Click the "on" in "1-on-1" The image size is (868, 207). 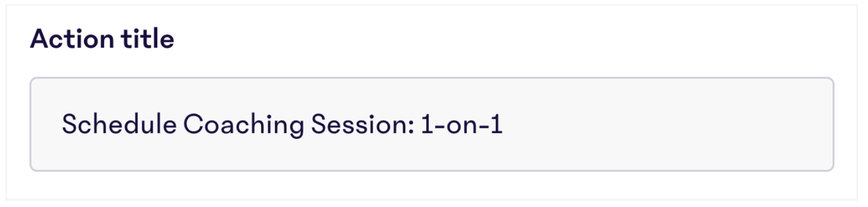[462, 127]
